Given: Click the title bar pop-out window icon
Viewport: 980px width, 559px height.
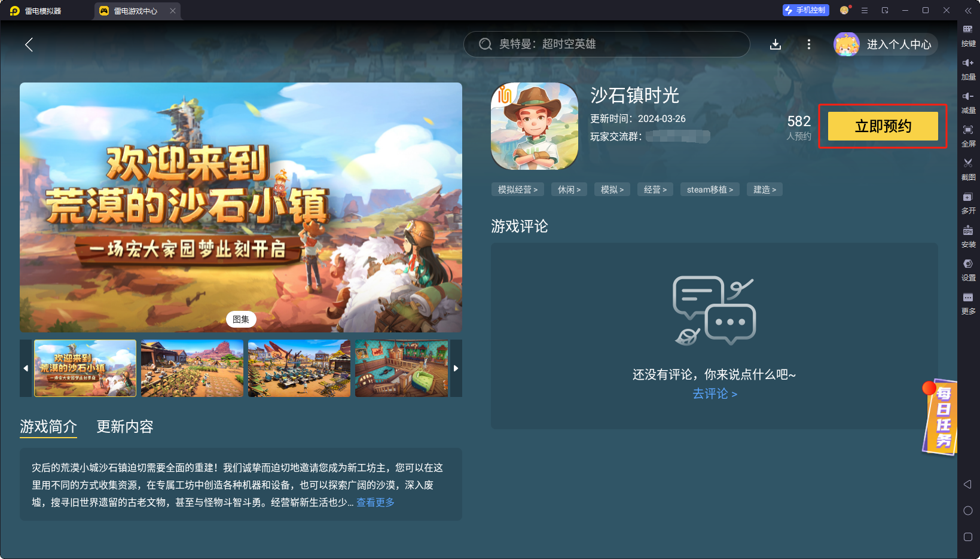Looking at the screenshot, I should tap(885, 10).
